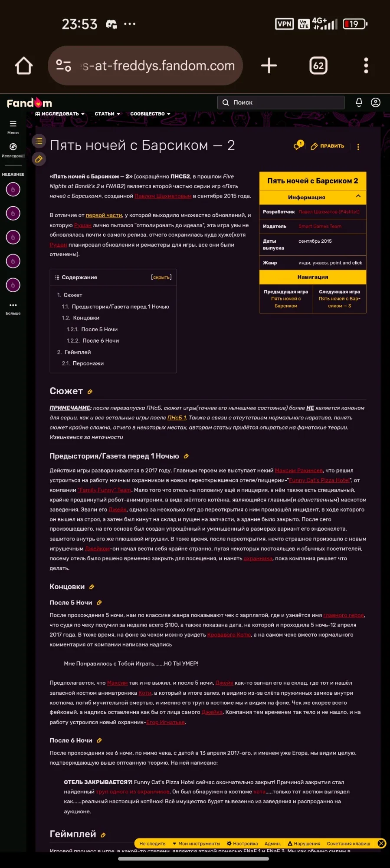Open Smart Games Team publisher link
Image resolution: width=390 pixels, height=868 pixels.
coord(320,226)
